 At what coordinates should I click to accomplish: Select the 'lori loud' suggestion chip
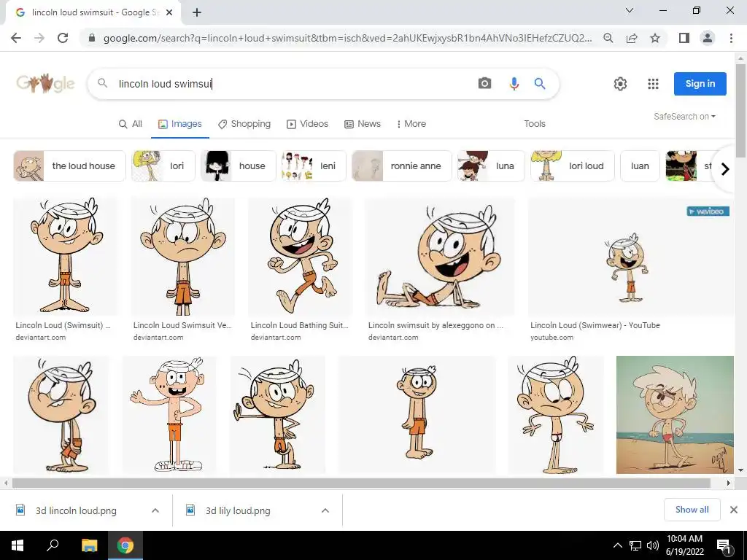pyautogui.click(x=572, y=166)
